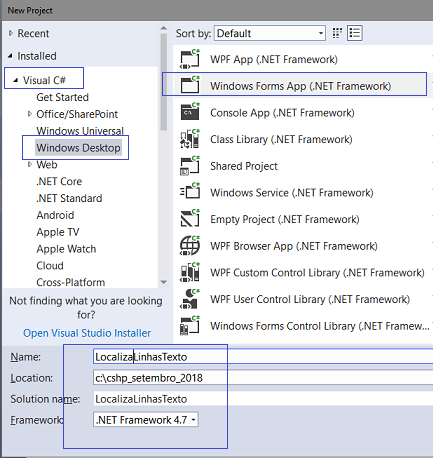Expand the Recent node

point(11,33)
